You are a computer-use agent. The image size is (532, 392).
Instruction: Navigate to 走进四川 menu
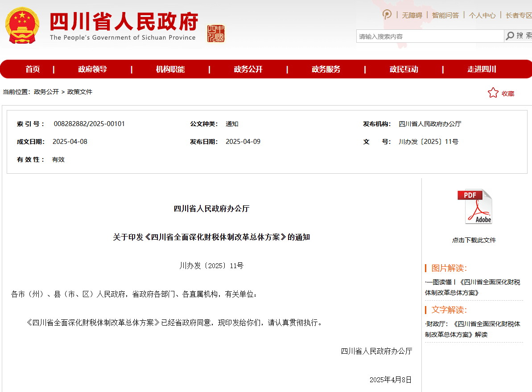click(482, 69)
